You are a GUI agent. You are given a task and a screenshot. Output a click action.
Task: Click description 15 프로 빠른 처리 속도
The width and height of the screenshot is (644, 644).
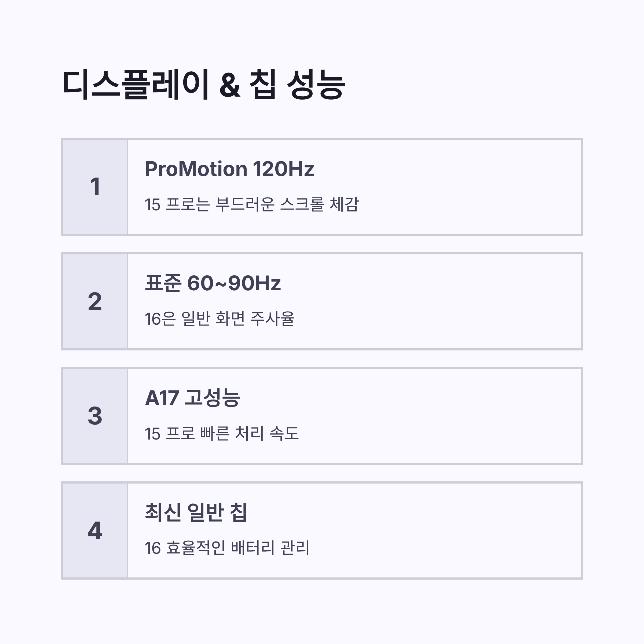(x=222, y=433)
